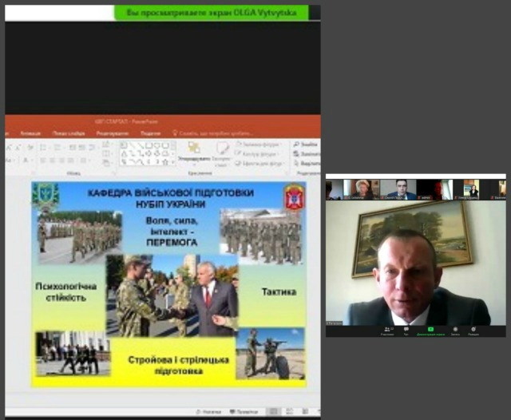Switch to the Рецензування ribbon tab

pyautogui.click(x=113, y=133)
